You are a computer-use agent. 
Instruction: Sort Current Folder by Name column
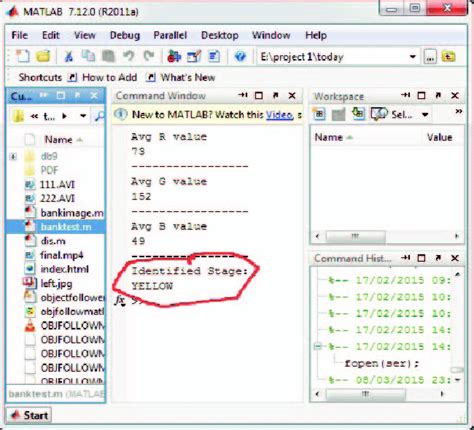pos(58,140)
